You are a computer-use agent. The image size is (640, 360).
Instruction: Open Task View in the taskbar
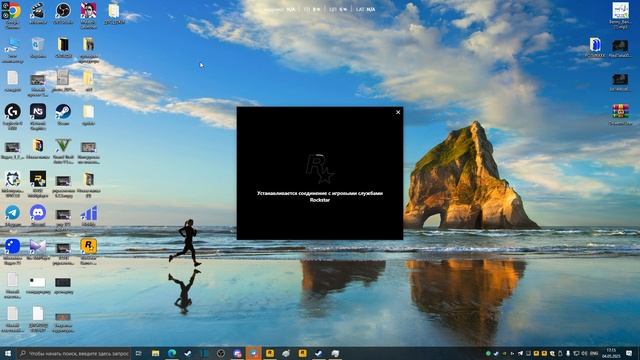click(139, 353)
